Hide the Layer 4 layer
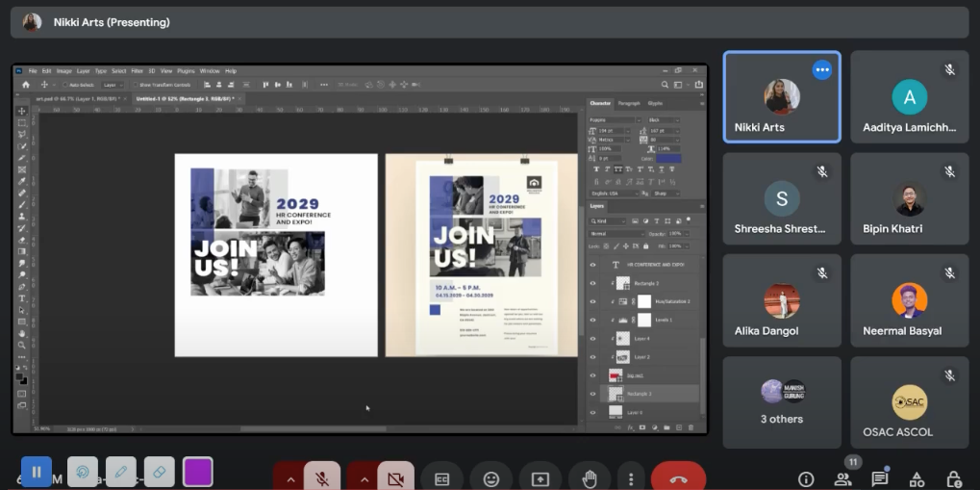 click(x=593, y=339)
